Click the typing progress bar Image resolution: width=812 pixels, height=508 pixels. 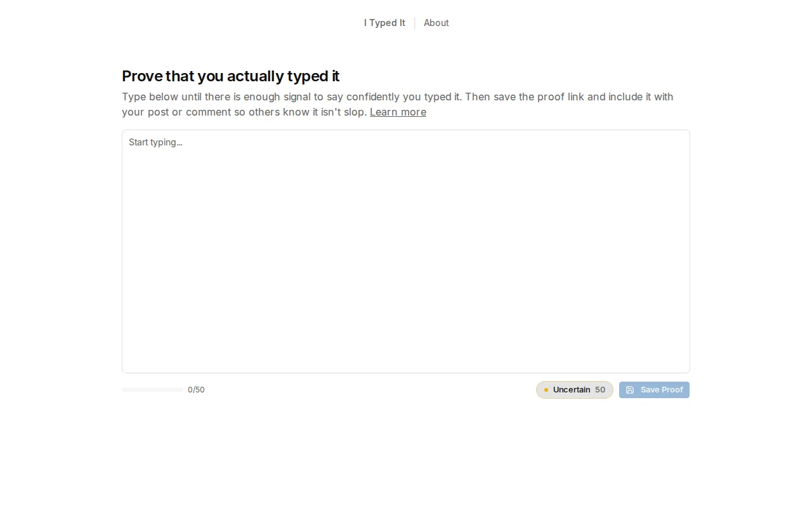pyautogui.click(x=152, y=390)
